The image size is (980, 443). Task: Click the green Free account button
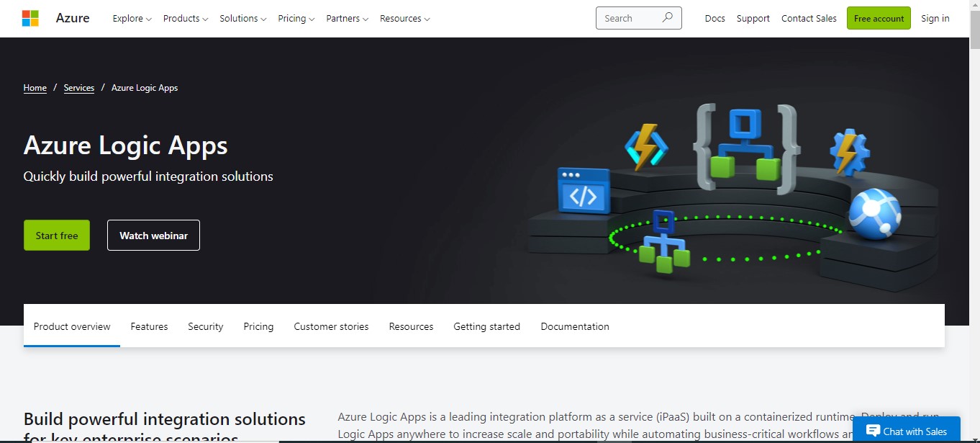click(879, 18)
